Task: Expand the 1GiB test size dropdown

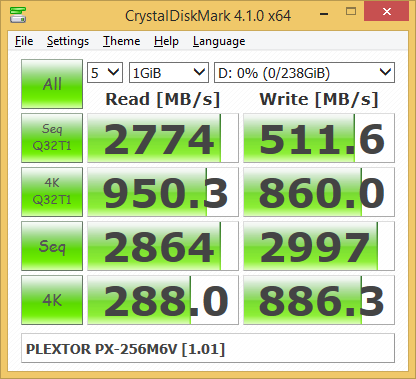Action: 169,72
